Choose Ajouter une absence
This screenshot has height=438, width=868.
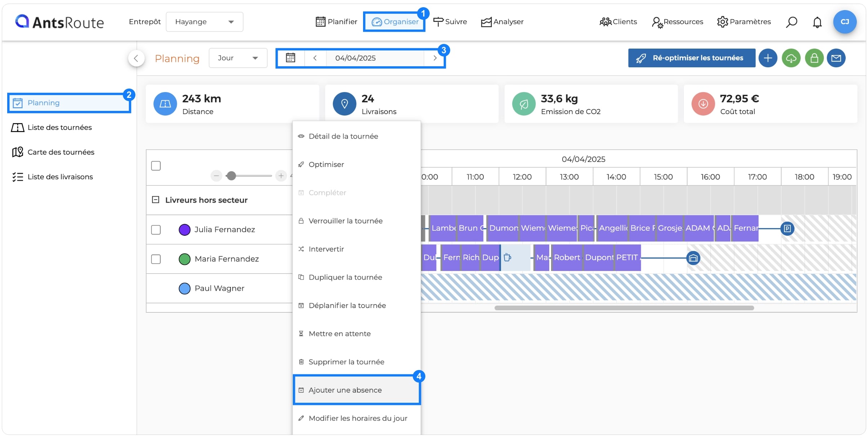click(x=357, y=390)
